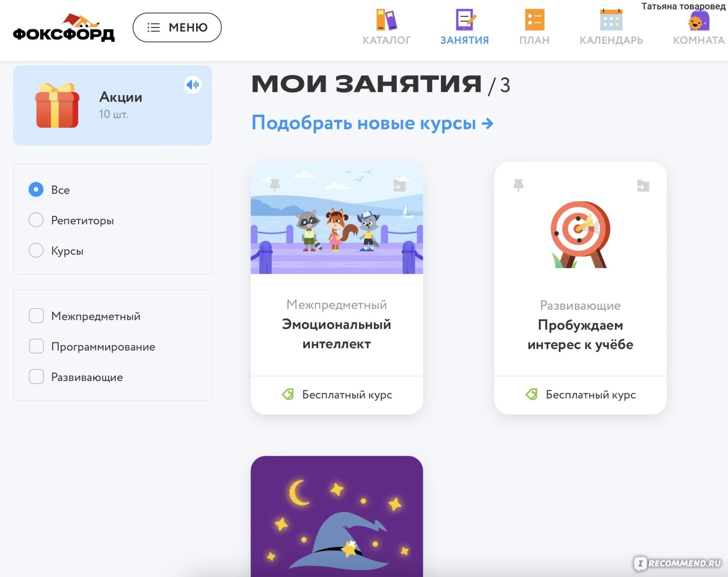Click the Foxford logo
Viewport: 728px width, 577px height.
(64, 28)
